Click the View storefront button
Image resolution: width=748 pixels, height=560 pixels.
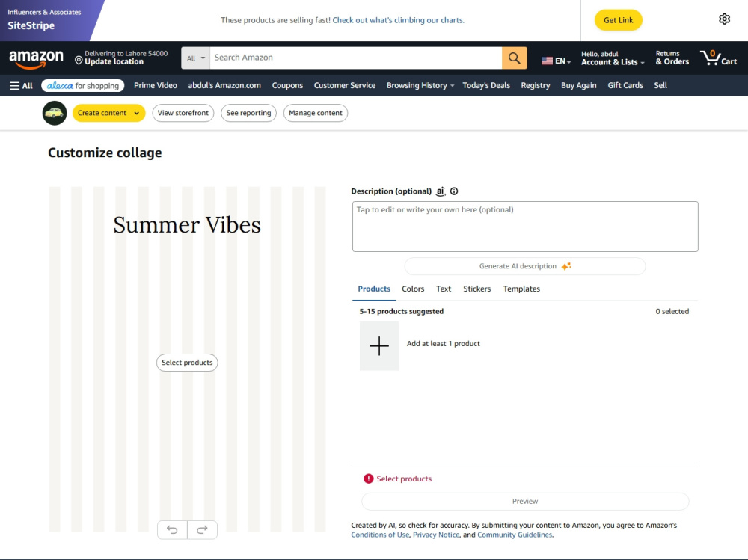pyautogui.click(x=183, y=113)
